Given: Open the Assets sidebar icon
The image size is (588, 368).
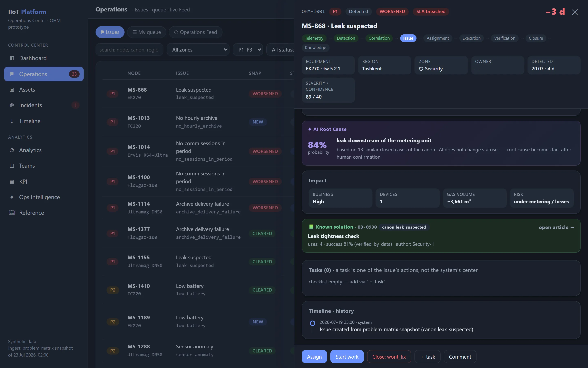Looking at the screenshot, I should point(12,90).
